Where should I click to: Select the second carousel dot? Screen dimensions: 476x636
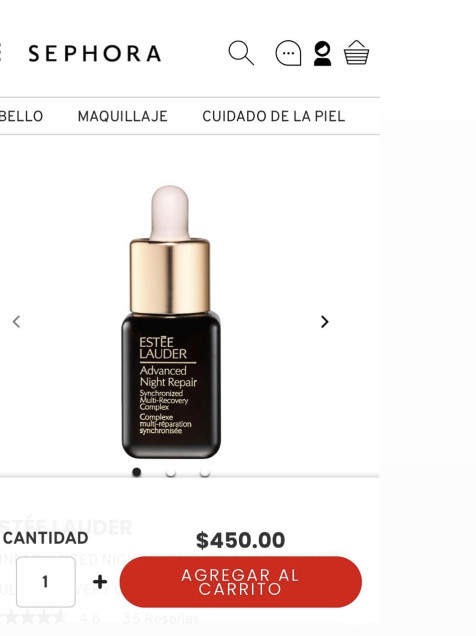[x=171, y=472]
